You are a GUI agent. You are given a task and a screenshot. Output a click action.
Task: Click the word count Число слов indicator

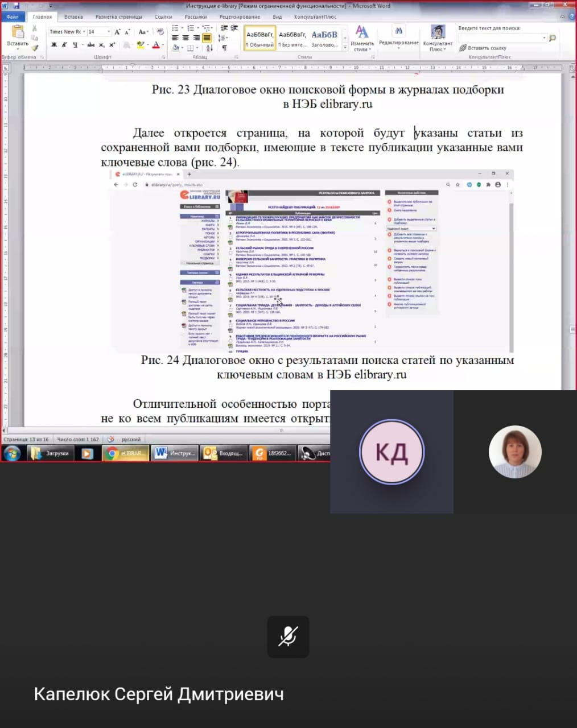click(x=78, y=440)
